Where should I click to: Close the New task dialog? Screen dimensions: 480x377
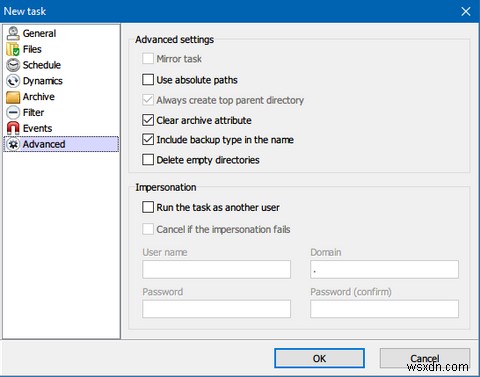point(466,11)
